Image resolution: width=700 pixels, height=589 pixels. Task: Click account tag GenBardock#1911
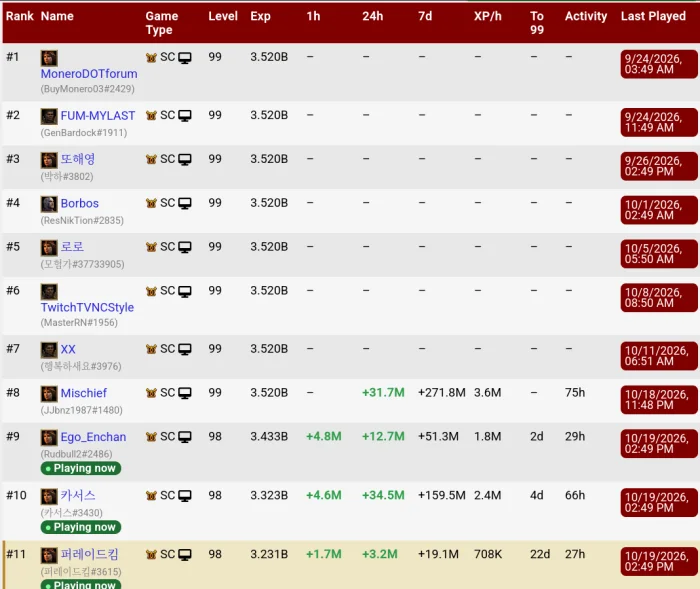pos(84,133)
